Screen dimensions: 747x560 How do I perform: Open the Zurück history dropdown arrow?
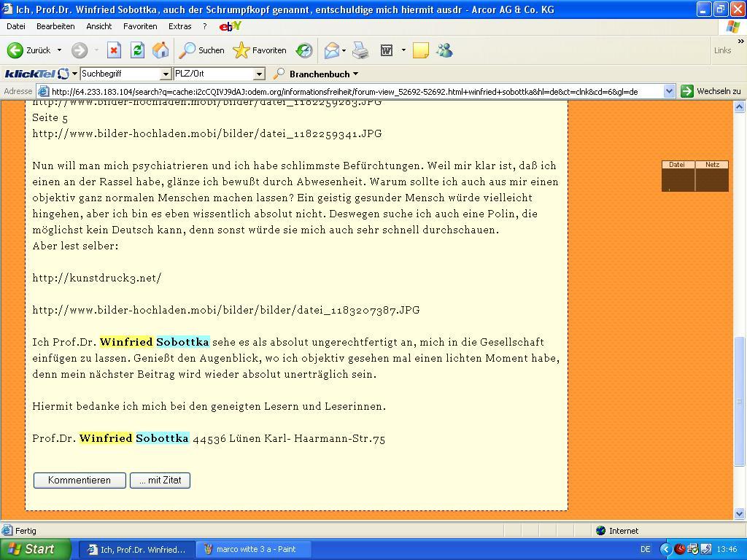click(x=59, y=50)
